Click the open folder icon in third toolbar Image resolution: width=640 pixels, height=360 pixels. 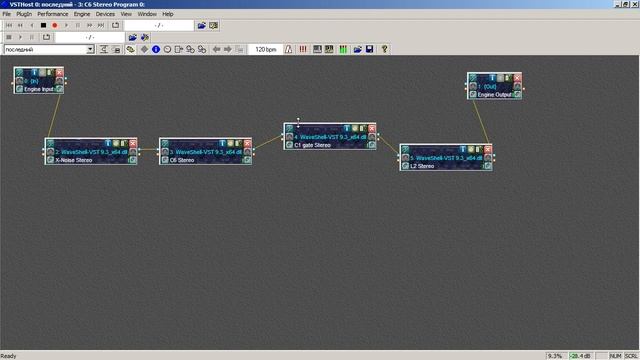point(358,49)
